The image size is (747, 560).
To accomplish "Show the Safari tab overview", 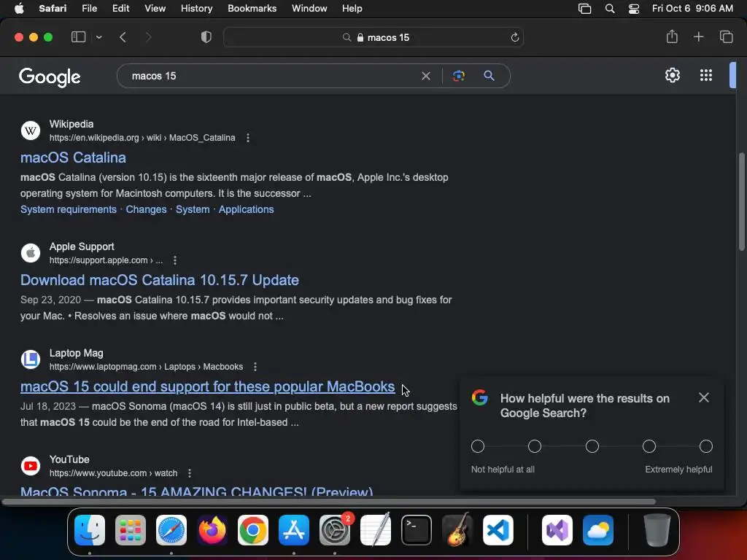I will (726, 36).
